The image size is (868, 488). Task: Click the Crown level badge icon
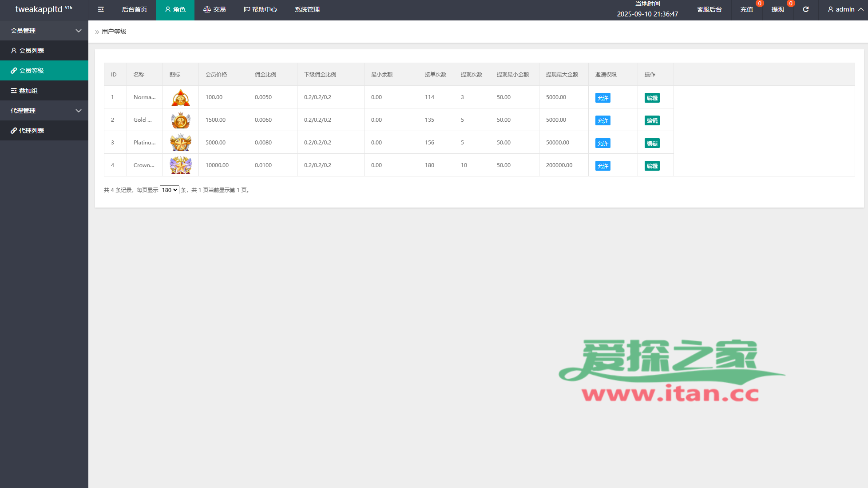point(181,165)
